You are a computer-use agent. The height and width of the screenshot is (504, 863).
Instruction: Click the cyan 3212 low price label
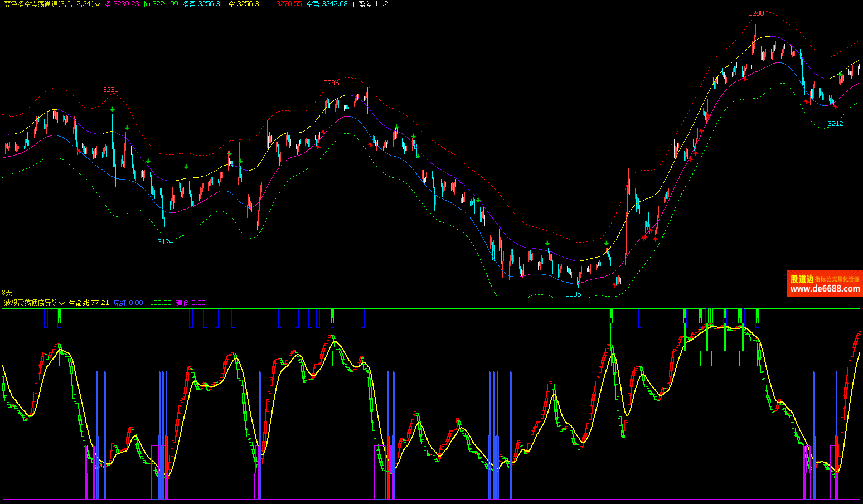click(835, 124)
